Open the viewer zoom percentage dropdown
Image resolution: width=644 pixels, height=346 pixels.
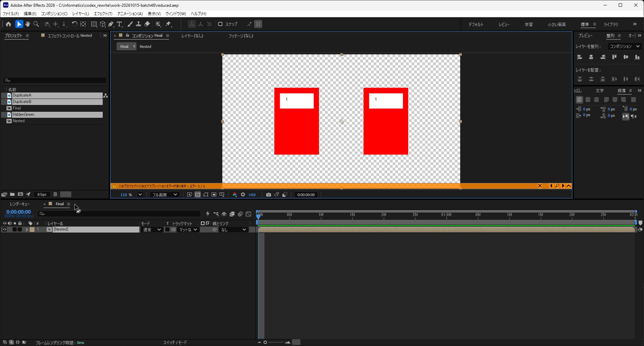tap(140, 194)
